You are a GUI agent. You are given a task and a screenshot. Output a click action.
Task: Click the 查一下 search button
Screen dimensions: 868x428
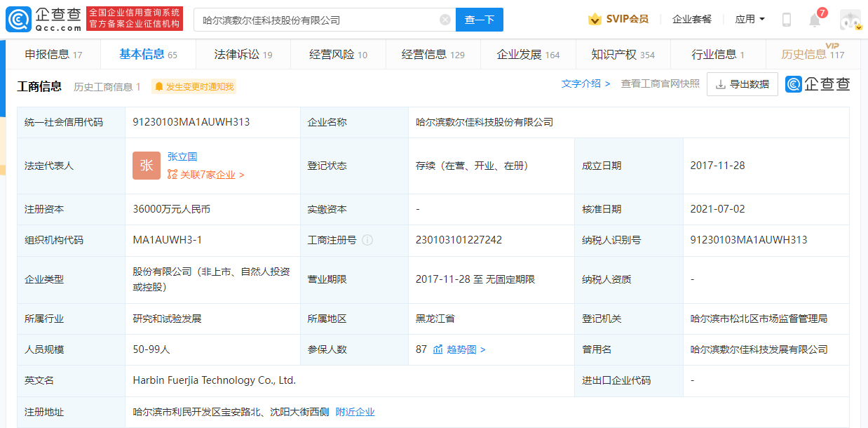479,20
